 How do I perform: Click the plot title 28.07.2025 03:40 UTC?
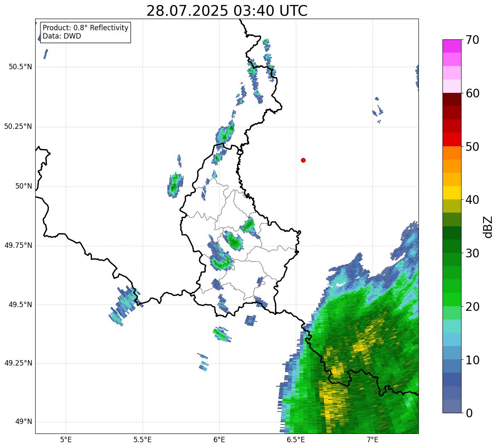(227, 11)
